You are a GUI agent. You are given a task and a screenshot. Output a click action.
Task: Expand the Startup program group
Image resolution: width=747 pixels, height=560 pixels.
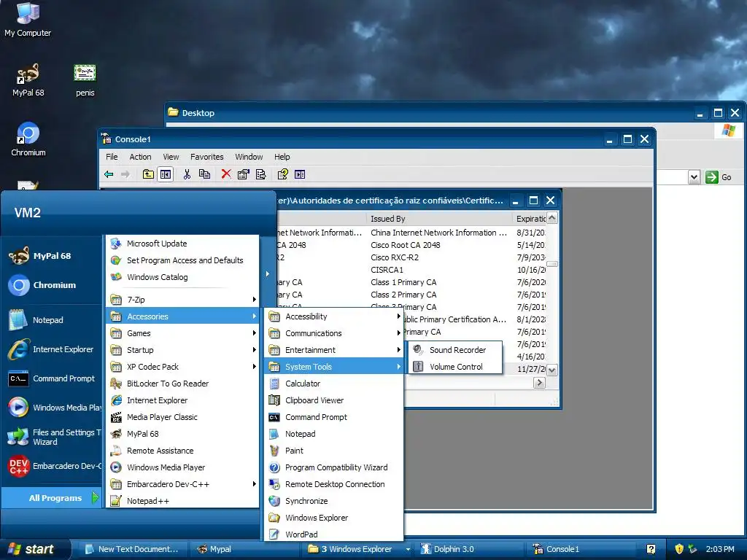pos(183,350)
